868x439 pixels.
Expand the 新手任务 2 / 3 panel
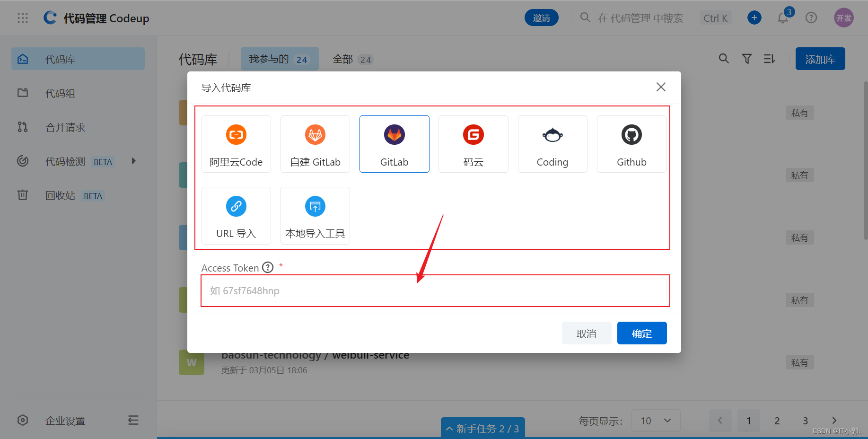pos(482,428)
